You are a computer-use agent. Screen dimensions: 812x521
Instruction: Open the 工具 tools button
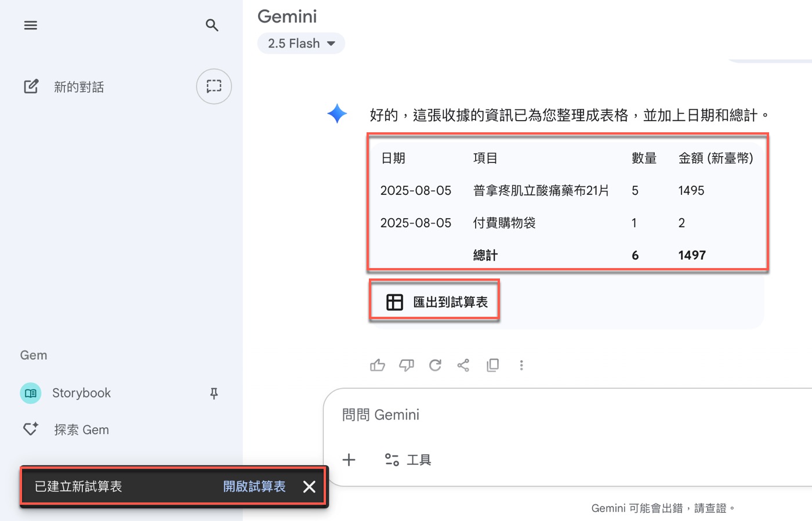pyautogui.click(x=408, y=460)
